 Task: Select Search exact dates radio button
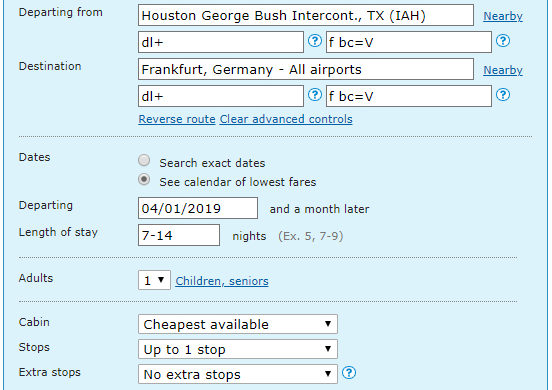click(x=144, y=161)
